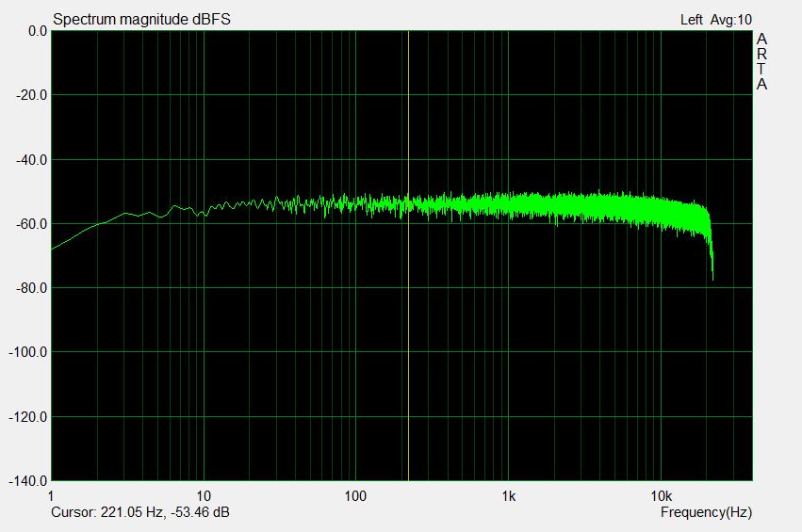Screen dimensions: 802x532
Task: Click the '-100.0' y-axis label
Action: click(28, 352)
